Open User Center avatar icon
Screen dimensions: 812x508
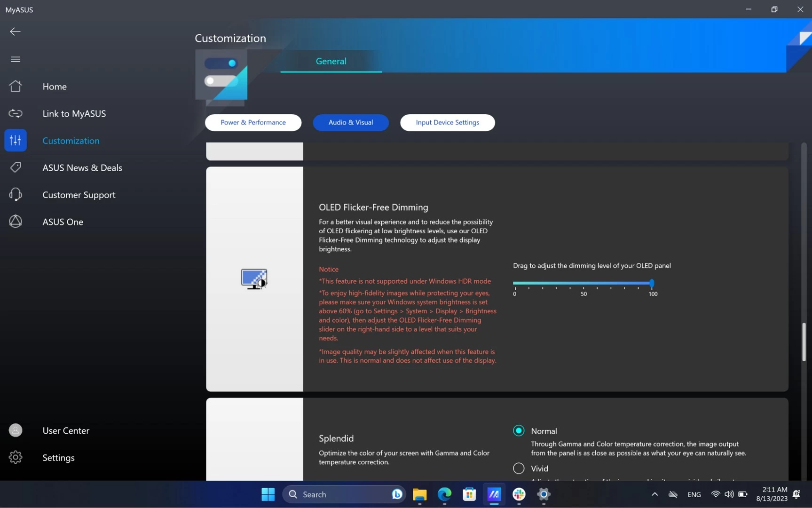point(16,430)
